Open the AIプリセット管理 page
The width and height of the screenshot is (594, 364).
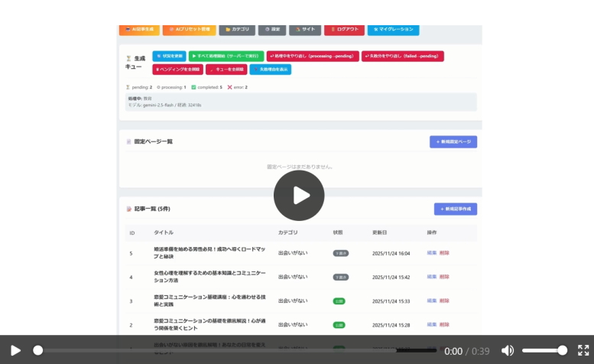click(x=187, y=29)
